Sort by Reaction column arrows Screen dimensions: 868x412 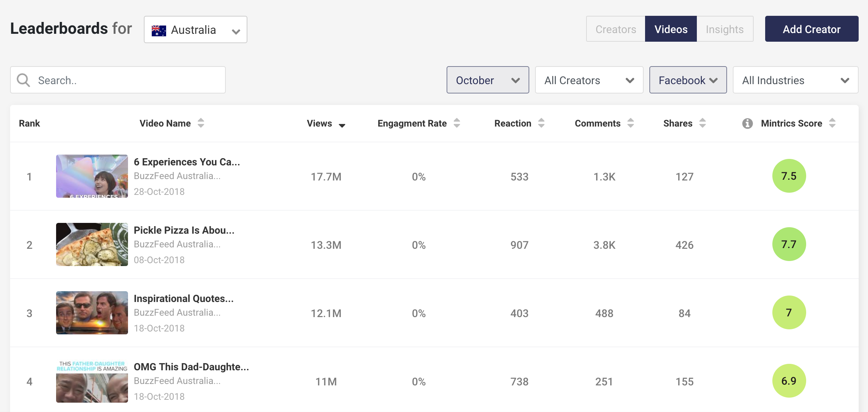click(x=541, y=123)
